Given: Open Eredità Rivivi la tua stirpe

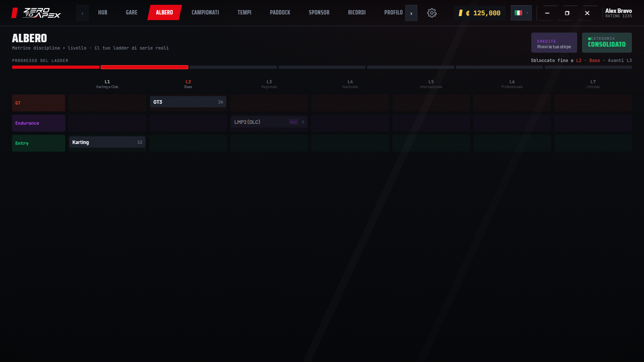Looking at the screenshot, I should tap(554, 43).
